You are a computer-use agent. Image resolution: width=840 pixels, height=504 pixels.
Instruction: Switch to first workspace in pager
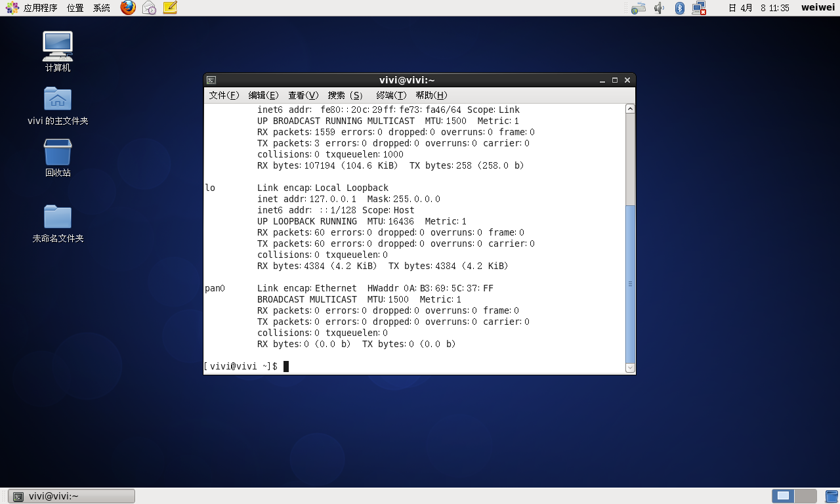pos(783,496)
